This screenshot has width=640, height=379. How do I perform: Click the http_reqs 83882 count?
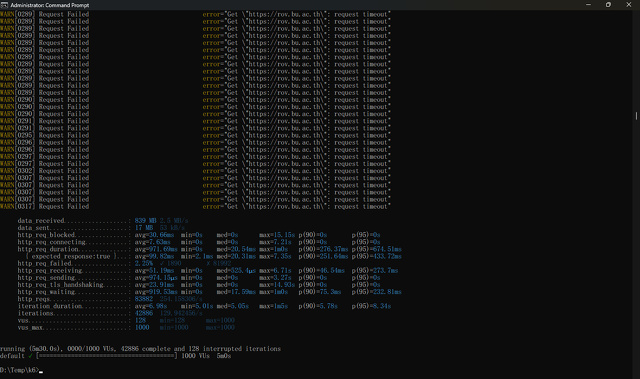[x=144, y=299]
